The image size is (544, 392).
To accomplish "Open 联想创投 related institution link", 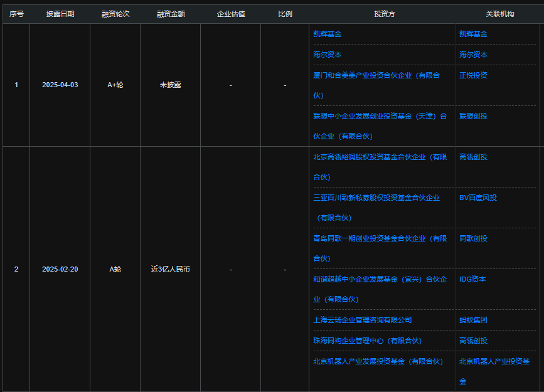I will click(473, 116).
